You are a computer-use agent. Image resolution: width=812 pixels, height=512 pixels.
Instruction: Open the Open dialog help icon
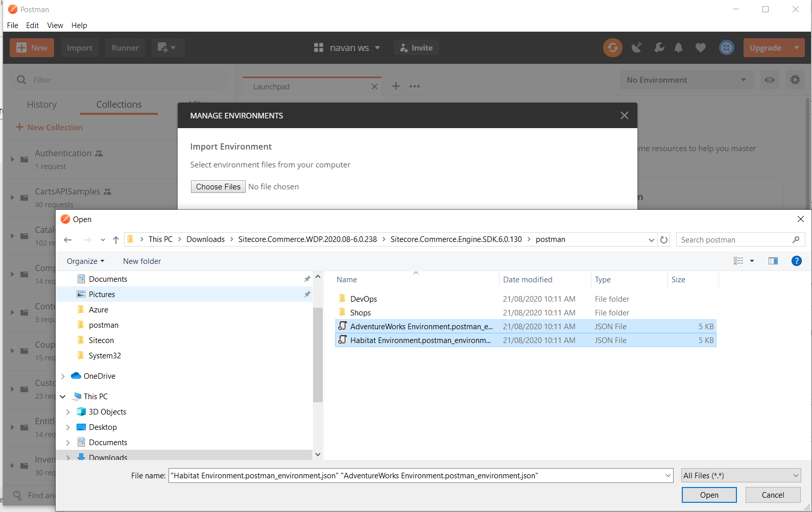(796, 261)
